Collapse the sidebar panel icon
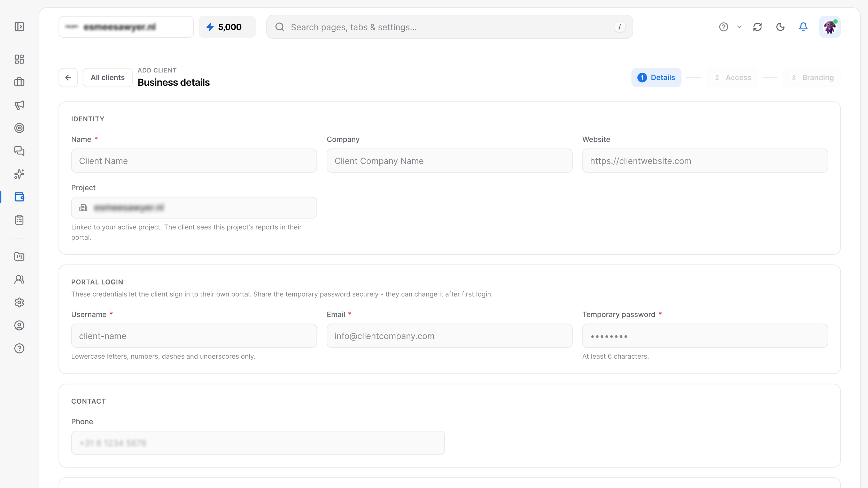Viewport: 868px width, 488px height. point(19,27)
